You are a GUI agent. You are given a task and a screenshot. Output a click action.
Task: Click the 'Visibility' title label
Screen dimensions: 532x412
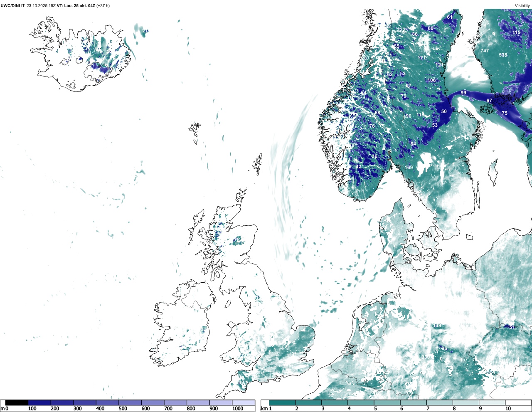pos(522,6)
